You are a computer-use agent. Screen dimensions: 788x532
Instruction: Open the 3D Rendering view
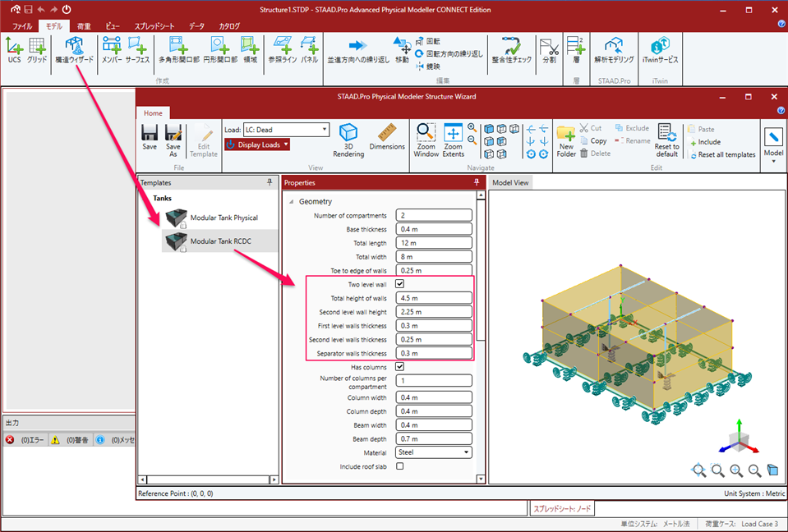348,140
